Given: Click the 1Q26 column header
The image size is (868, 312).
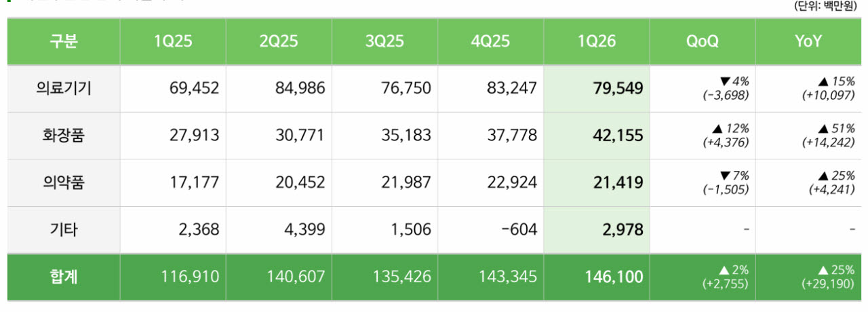Looking at the screenshot, I should pos(596,41).
